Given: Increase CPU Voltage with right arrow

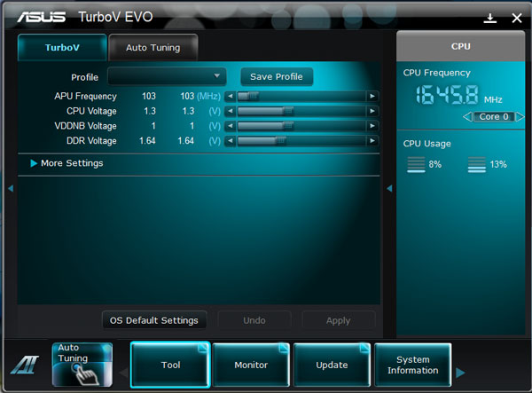Looking at the screenshot, I should click(x=372, y=111).
